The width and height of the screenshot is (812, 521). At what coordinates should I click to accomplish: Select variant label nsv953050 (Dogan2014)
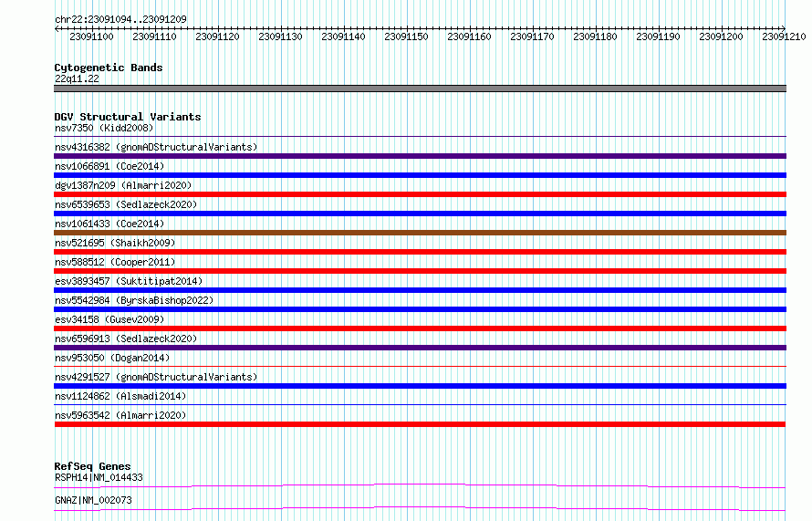[x=112, y=358]
